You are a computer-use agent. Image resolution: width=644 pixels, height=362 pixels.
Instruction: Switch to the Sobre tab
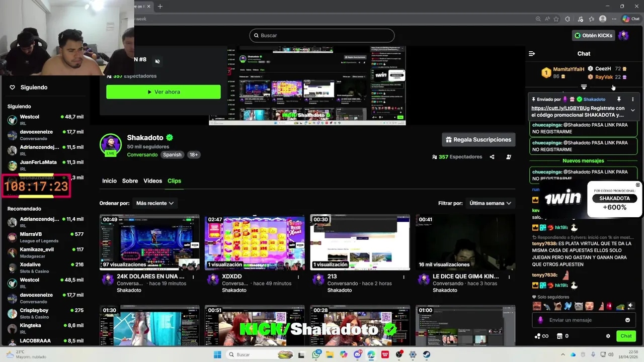point(130,181)
